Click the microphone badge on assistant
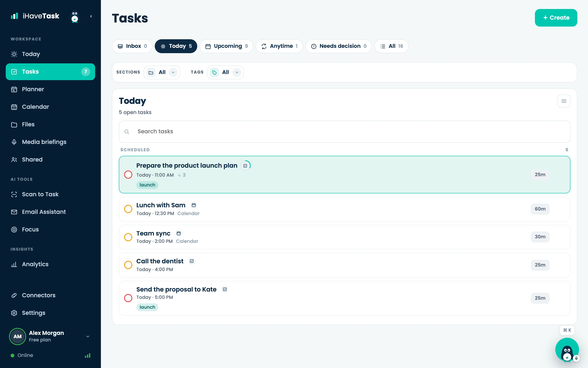The width and height of the screenshot is (588, 368). 576,358
